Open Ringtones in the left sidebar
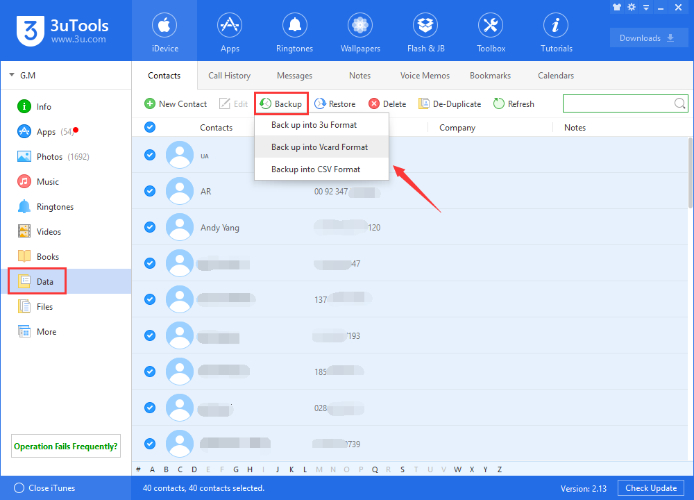The image size is (694, 500). [45, 207]
